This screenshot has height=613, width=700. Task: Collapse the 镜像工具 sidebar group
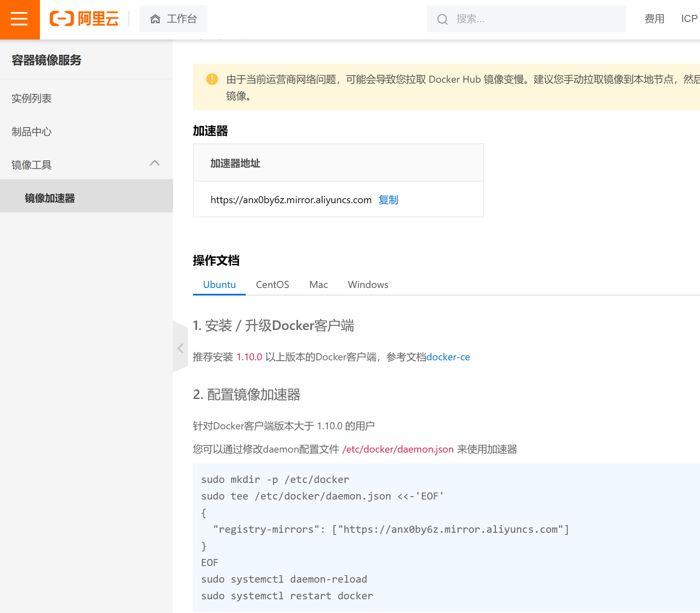(x=87, y=165)
